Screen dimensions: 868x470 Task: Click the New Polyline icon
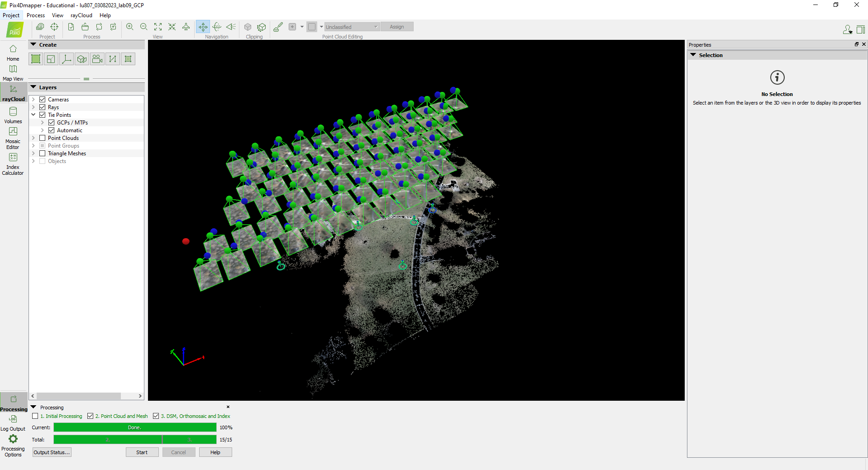click(x=113, y=59)
